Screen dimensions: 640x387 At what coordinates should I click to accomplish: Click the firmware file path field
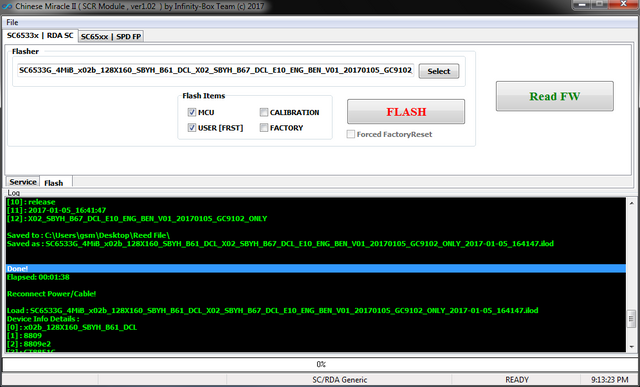(216, 70)
